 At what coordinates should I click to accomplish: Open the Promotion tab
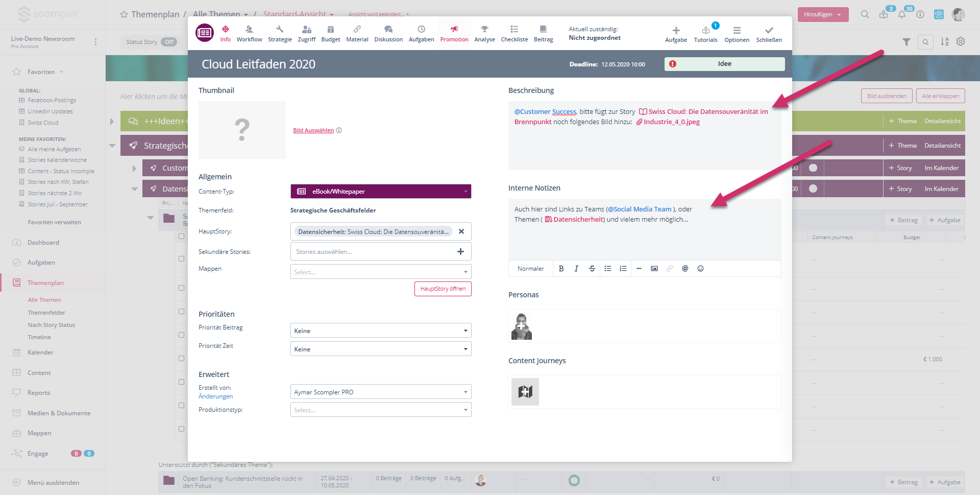pyautogui.click(x=454, y=34)
